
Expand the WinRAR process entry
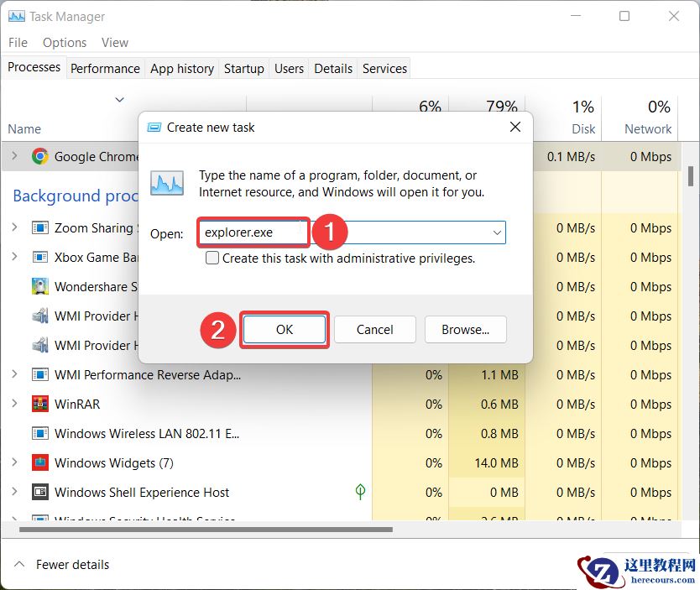[x=15, y=404]
